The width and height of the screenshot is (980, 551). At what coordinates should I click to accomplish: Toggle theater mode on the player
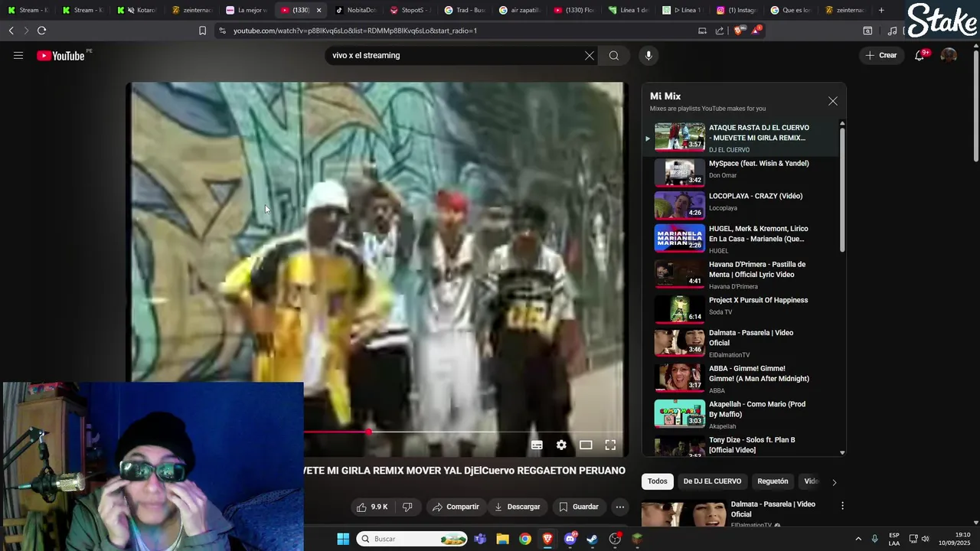coord(586,445)
